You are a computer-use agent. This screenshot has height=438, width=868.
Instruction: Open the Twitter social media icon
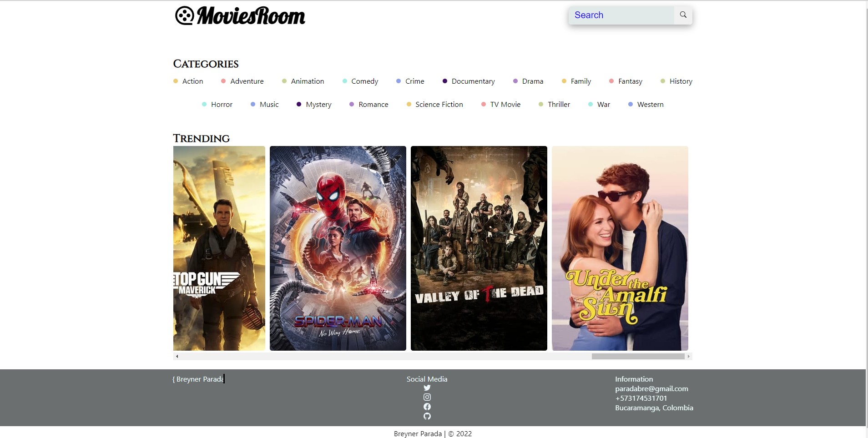click(x=427, y=388)
